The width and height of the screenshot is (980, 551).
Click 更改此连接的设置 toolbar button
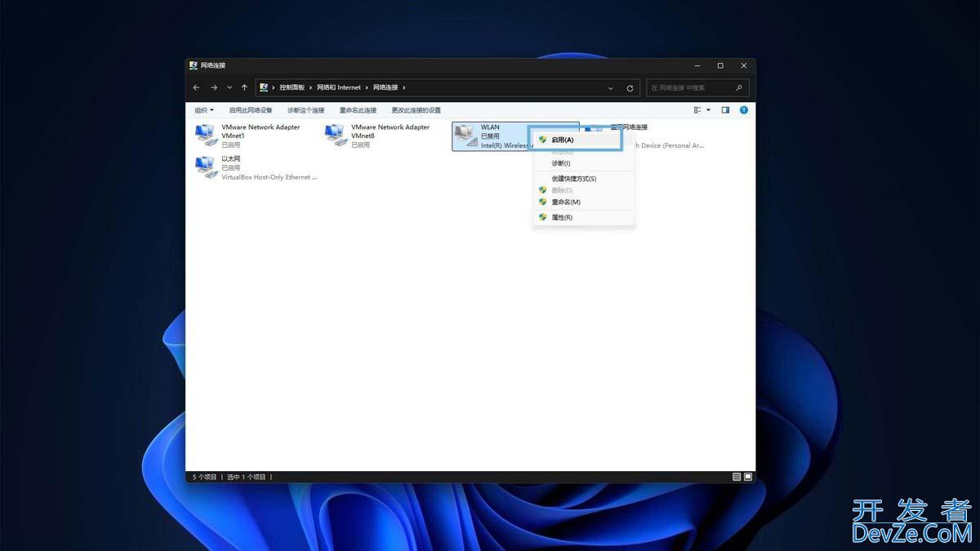[416, 110]
